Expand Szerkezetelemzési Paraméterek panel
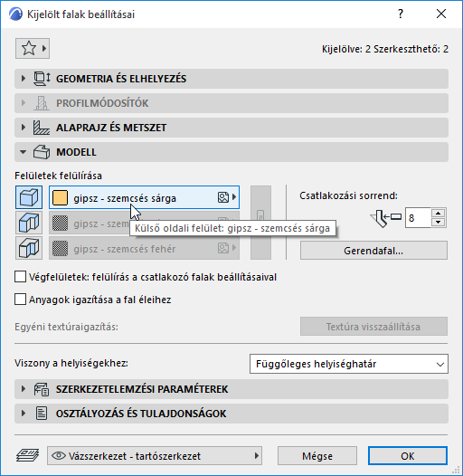Screen dimensions: 463x476 [x=24, y=389]
